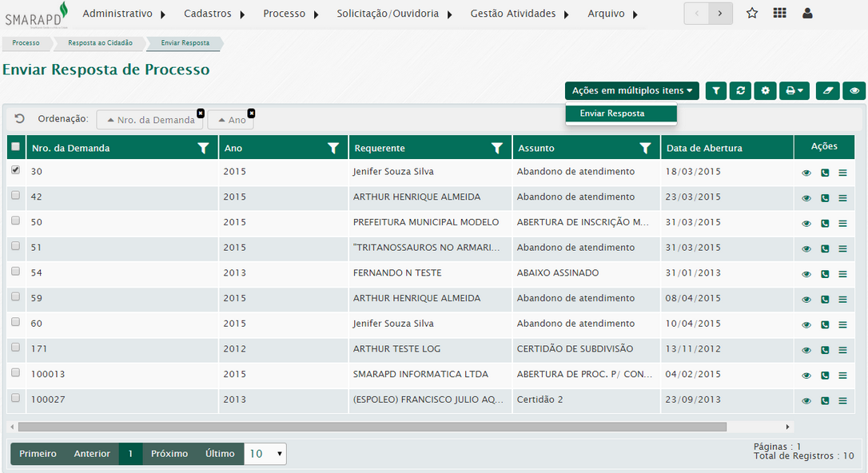Screen dimensions: 868x473
Task: Open the apps grid icon
Action: (x=779, y=14)
